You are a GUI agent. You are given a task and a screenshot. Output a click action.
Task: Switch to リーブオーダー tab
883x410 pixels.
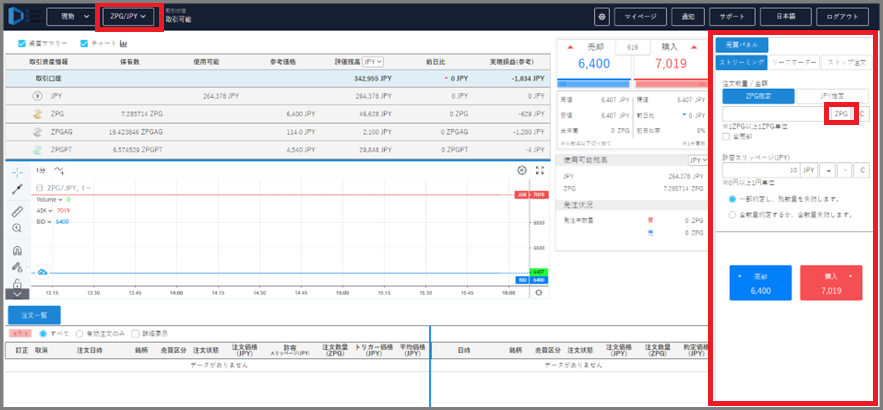pyautogui.click(x=793, y=63)
